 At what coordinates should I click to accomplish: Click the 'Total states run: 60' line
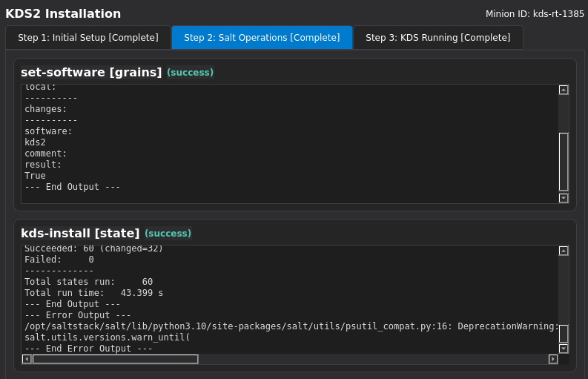88,281
